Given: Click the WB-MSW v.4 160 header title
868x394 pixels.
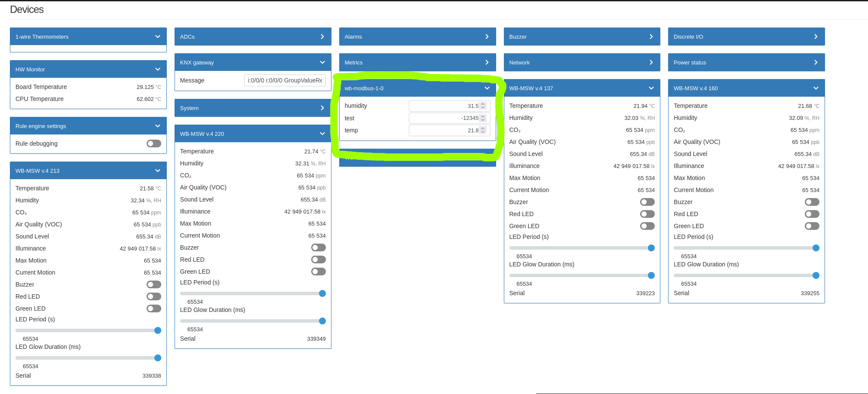Looking at the screenshot, I should 695,89.
